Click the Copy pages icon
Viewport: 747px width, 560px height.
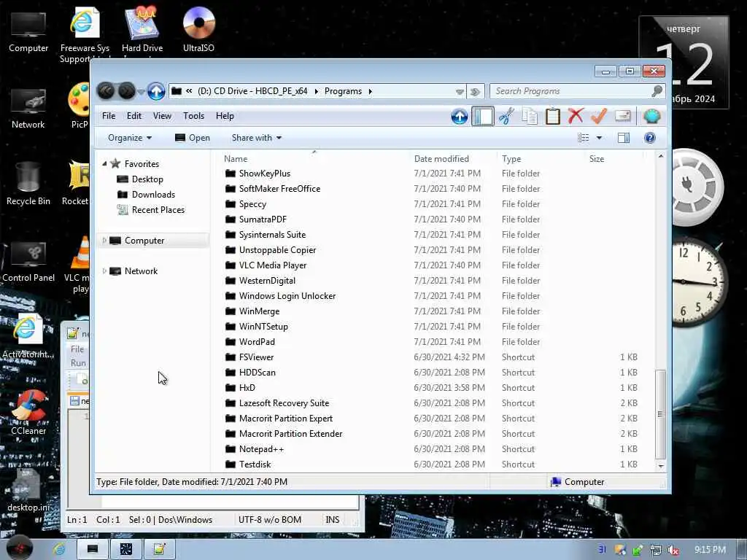(530, 116)
